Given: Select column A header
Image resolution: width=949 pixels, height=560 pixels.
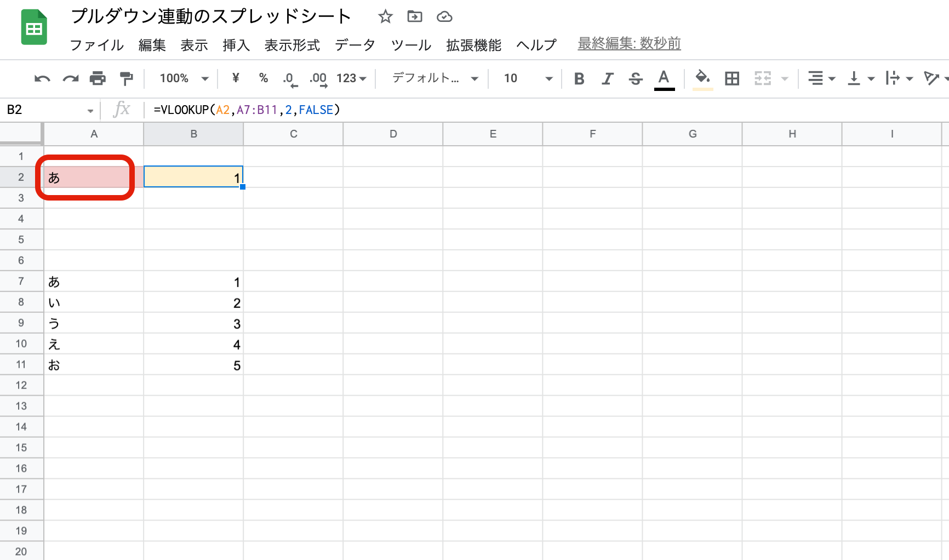Looking at the screenshot, I should pyautogui.click(x=94, y=134).
